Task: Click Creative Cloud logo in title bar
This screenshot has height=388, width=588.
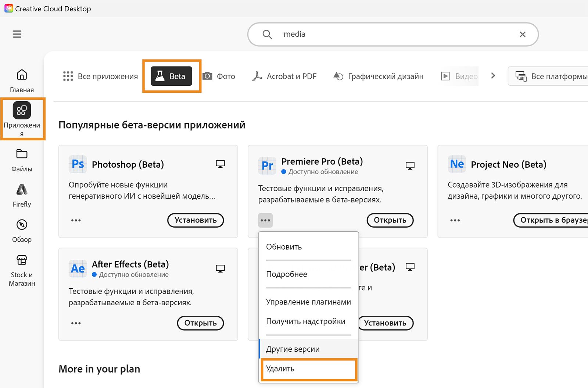Action: (x=8, y=8)
